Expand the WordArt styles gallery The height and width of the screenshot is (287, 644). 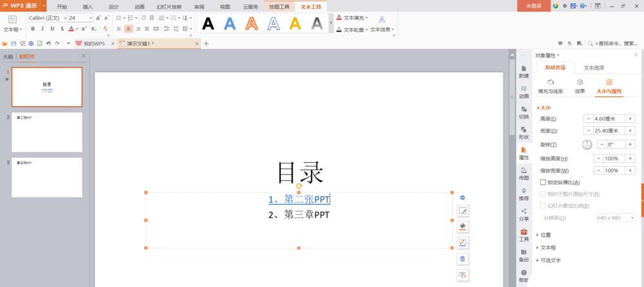(331, 23)
